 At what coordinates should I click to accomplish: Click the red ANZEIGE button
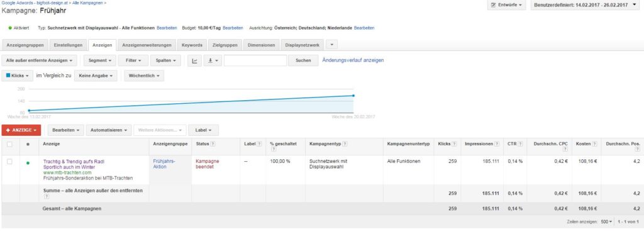click(x=21, y=130)
